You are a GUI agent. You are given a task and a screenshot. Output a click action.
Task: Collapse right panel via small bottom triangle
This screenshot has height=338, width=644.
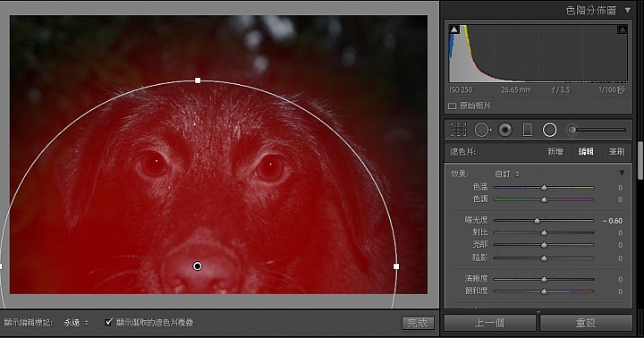(538, 313)
